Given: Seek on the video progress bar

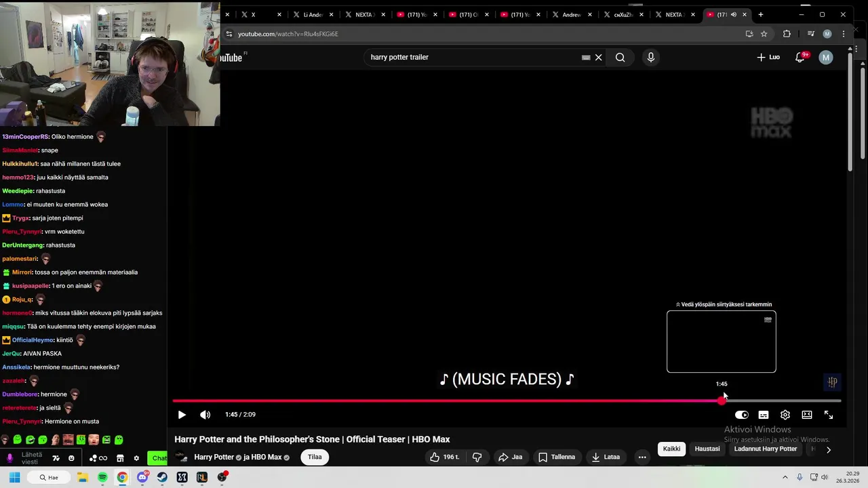Looking at the screenshot, I should 507,401.
